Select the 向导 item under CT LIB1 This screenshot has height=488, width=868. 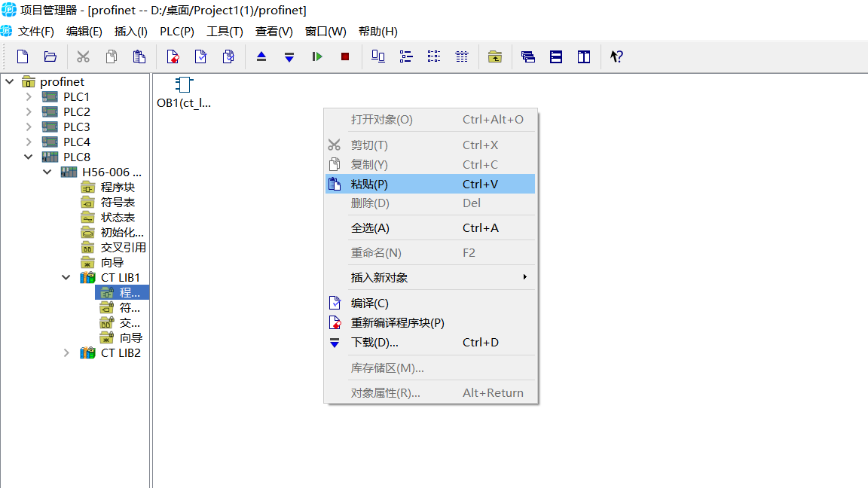point(130,338)
